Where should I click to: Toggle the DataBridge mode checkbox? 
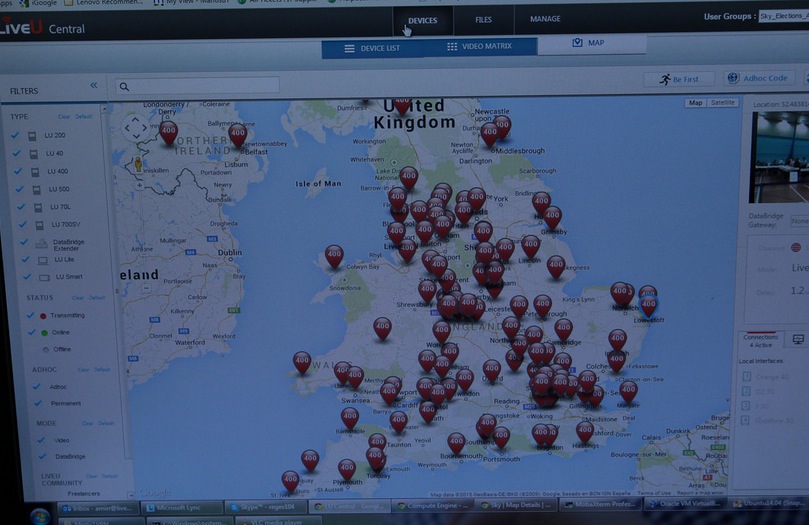[42, 456]
